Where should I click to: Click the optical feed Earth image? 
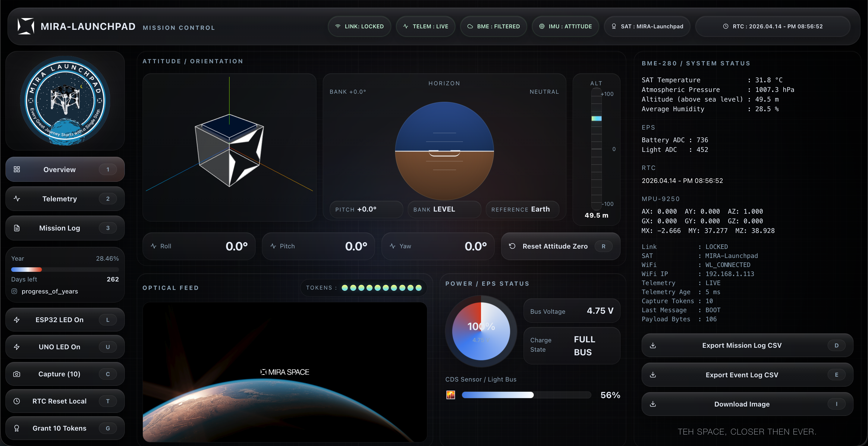click(285, 372)
